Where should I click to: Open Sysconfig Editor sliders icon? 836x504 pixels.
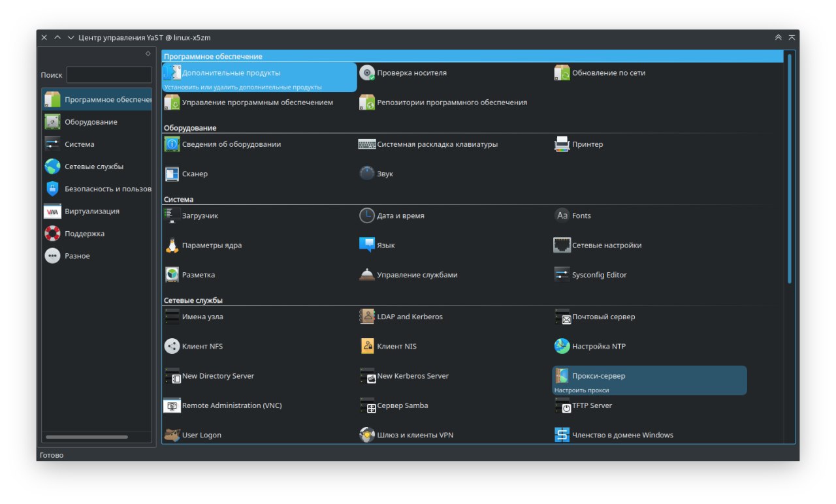562,275
